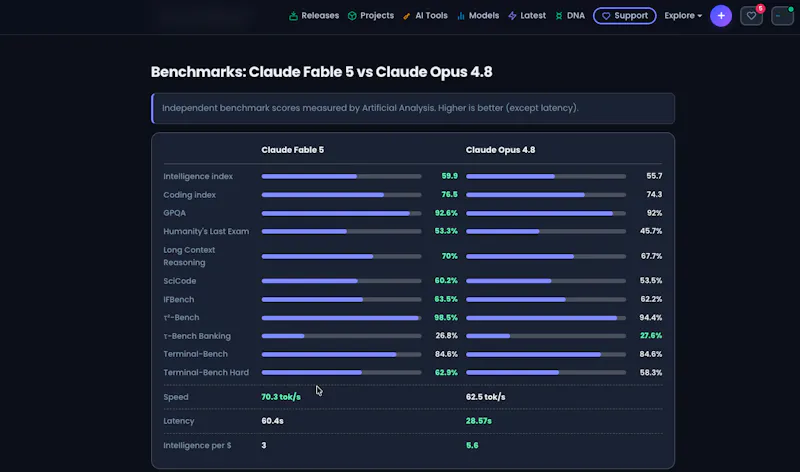Click the Terminal-Bench row label
Image resolution: width=800 pixels, height=472 pixels.
click(x=195, y=354)
